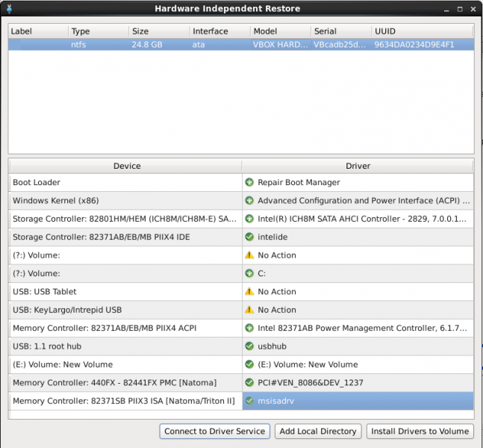483x448 pixels.
Task: Click the Driver column header
Action: click(358, 166)
